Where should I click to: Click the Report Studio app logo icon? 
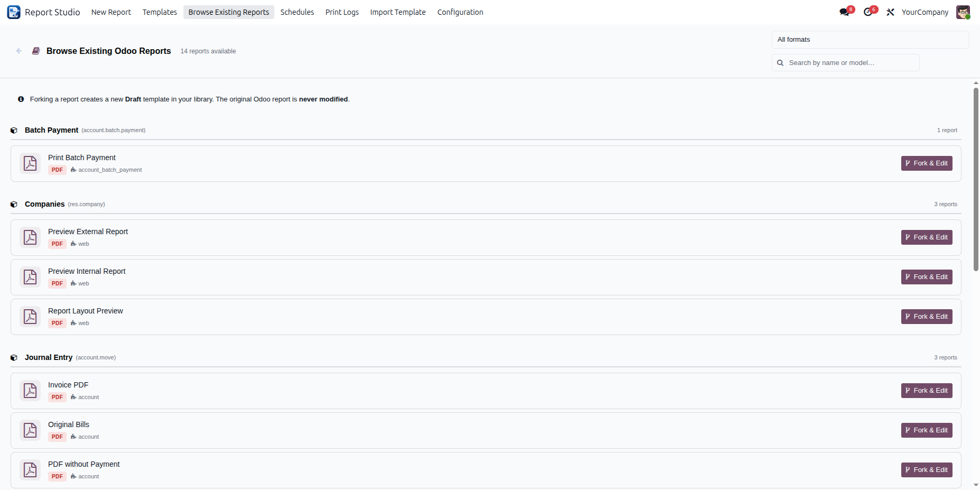[x=14, y=12]
